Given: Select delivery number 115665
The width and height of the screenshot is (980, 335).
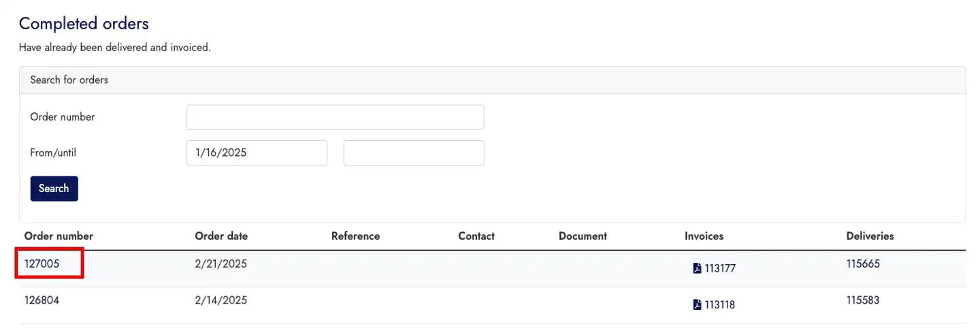Looking at the screenshot, I should click(863, 264).
